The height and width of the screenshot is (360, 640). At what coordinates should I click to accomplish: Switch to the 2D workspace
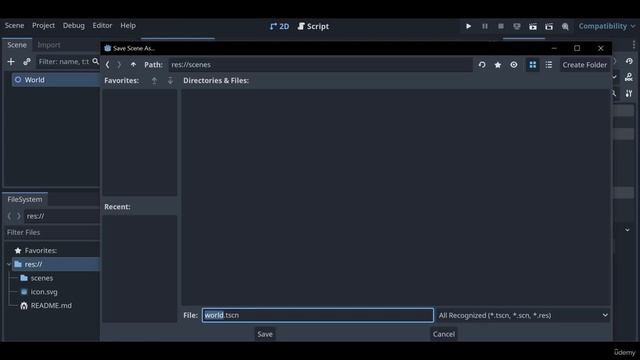(280, 27)
